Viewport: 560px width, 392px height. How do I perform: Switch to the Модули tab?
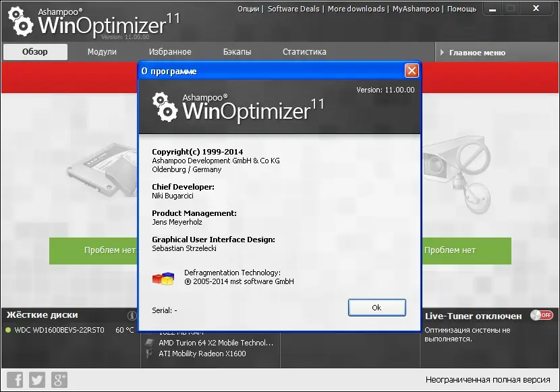(102, 52)
